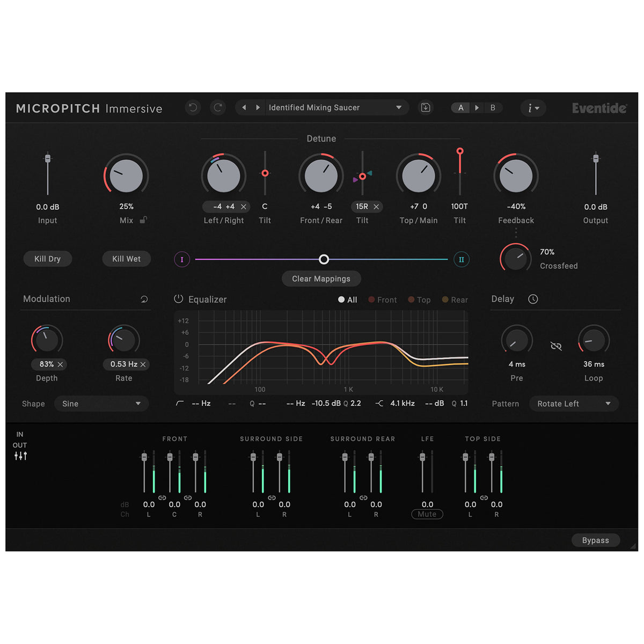Click the Feedback knob
The image size is (644, 644).
click(x=516, y=175)
